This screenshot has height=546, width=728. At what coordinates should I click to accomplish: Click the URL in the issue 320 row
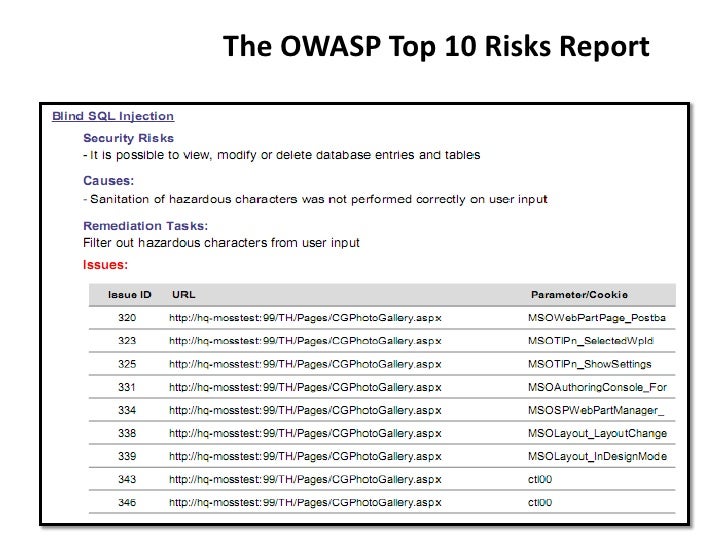tap(305, 318)
